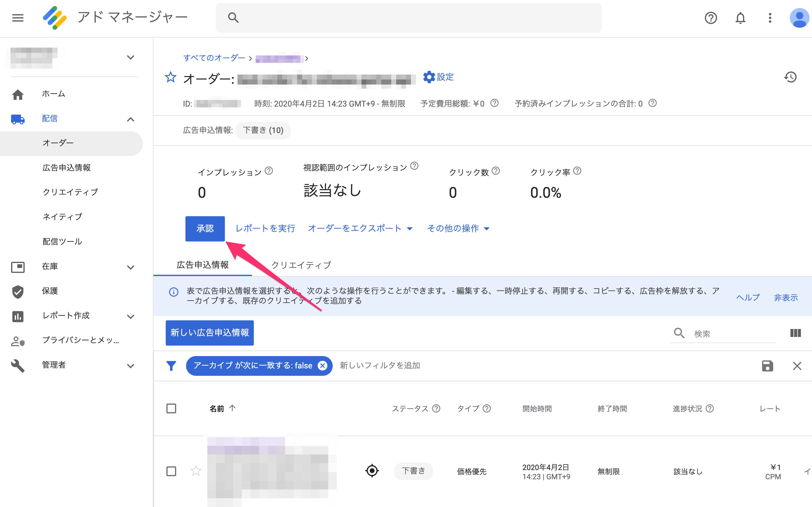The height and width of the screenshot is (507, 812).
Task: Click the 検索 line item search field
Action: 731,334
